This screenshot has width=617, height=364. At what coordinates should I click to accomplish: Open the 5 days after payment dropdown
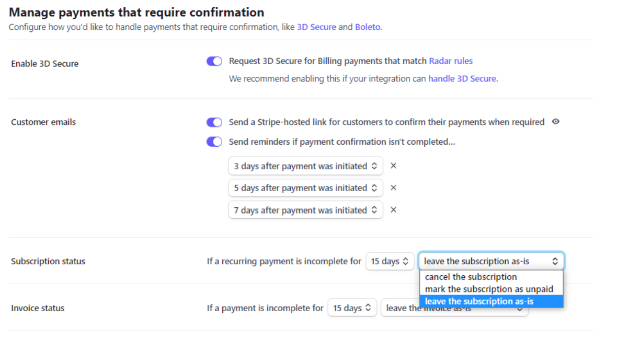[x=305, y=188]
